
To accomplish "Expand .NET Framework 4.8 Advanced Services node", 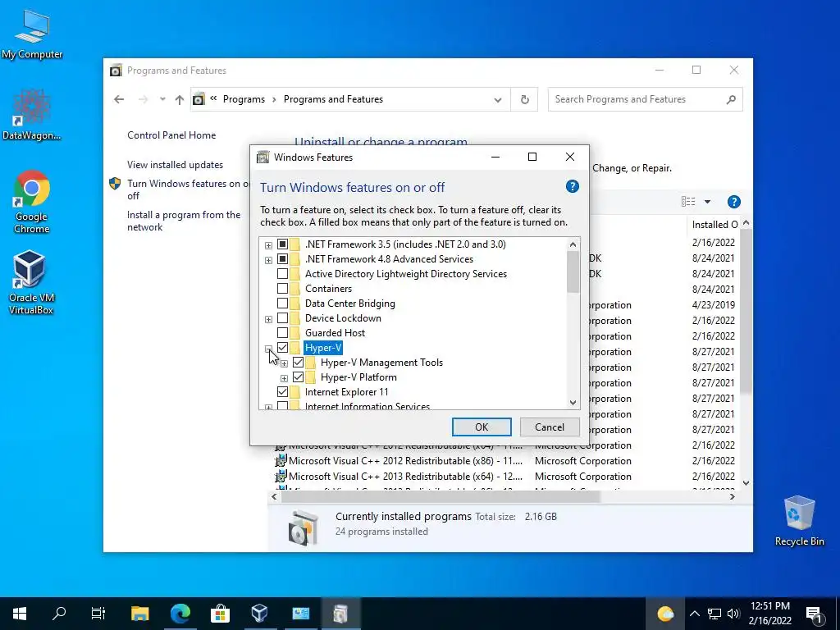I will pyautogui.click(x=268, y=260).
